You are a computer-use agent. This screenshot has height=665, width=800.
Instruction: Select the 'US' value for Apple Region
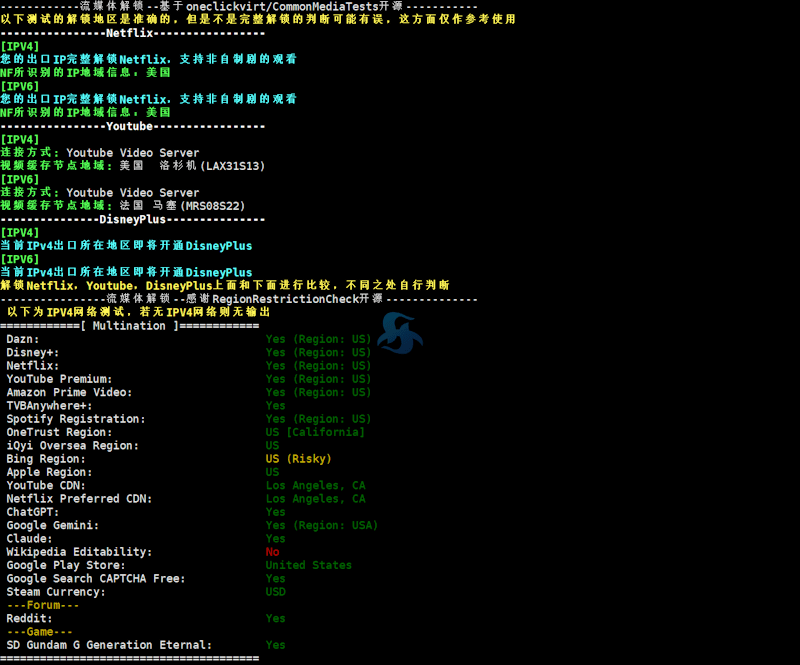click(272, 472)
